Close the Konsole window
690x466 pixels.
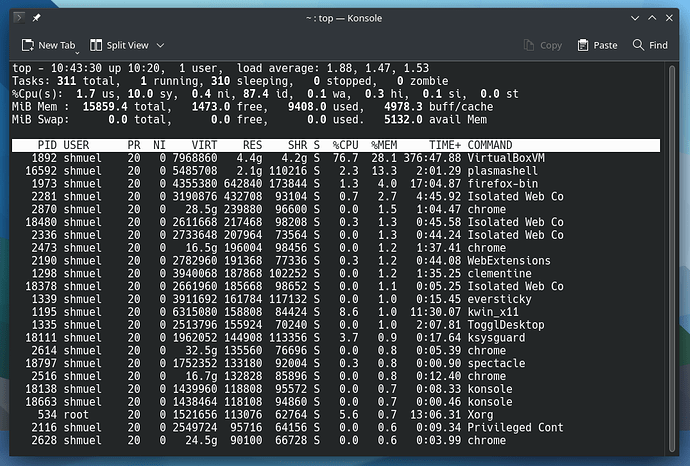pyautogui.click(x=669, y=18)
